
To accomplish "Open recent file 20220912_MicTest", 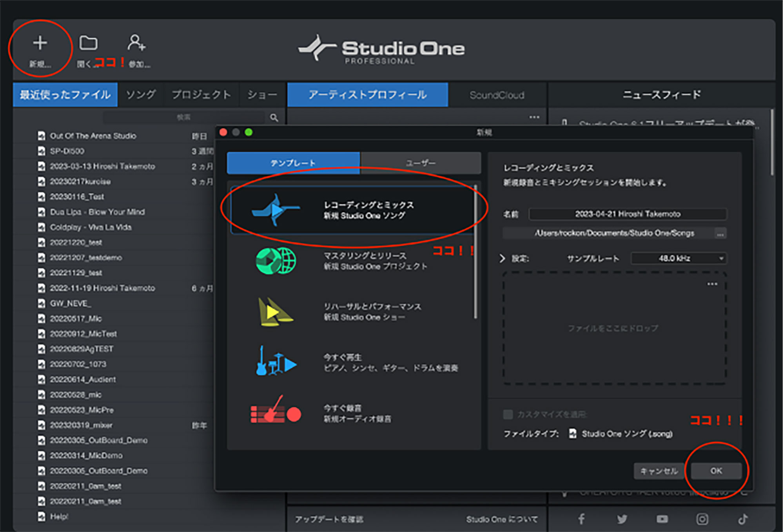I will (83, 334).
